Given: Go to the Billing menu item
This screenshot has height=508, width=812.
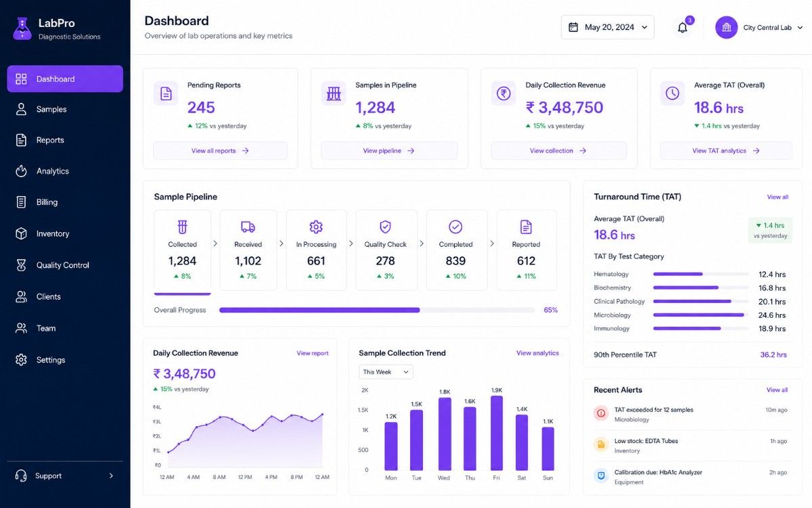Looking at the screenshot, I should [x=65, y=202].
